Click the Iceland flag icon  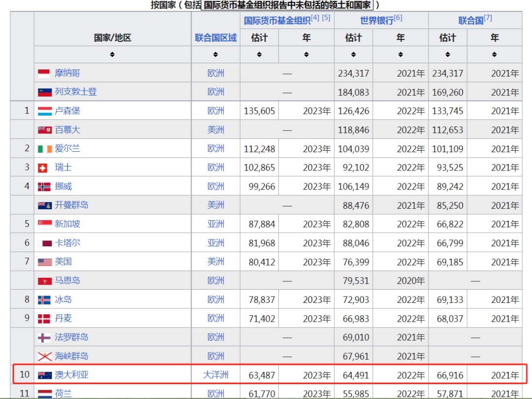pos(44,299)
